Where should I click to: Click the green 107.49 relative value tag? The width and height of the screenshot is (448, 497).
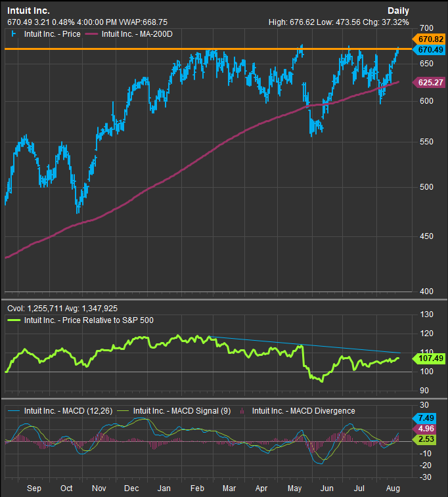[x=428, y=358]
